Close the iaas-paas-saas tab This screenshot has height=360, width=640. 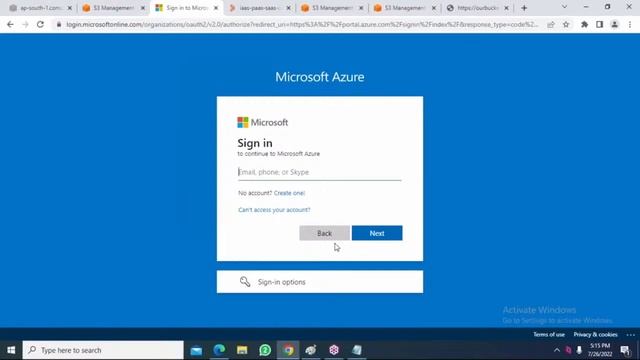point(288,8)
